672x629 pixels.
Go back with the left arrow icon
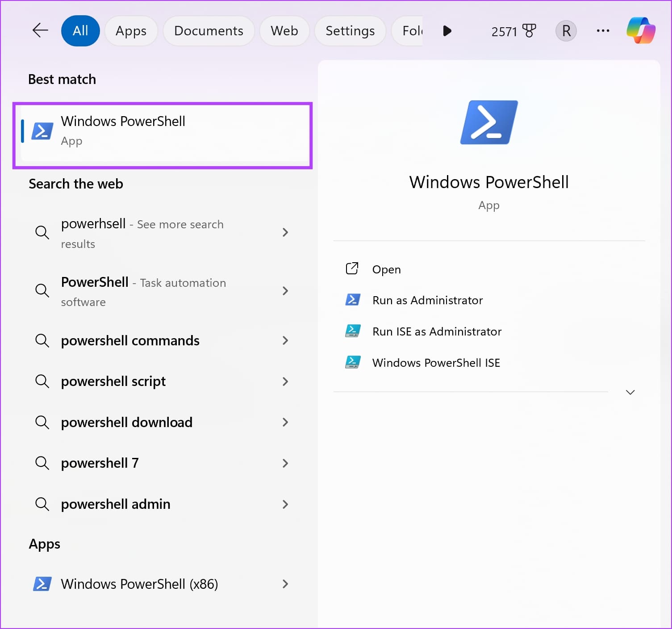click(x=40, y=30)
